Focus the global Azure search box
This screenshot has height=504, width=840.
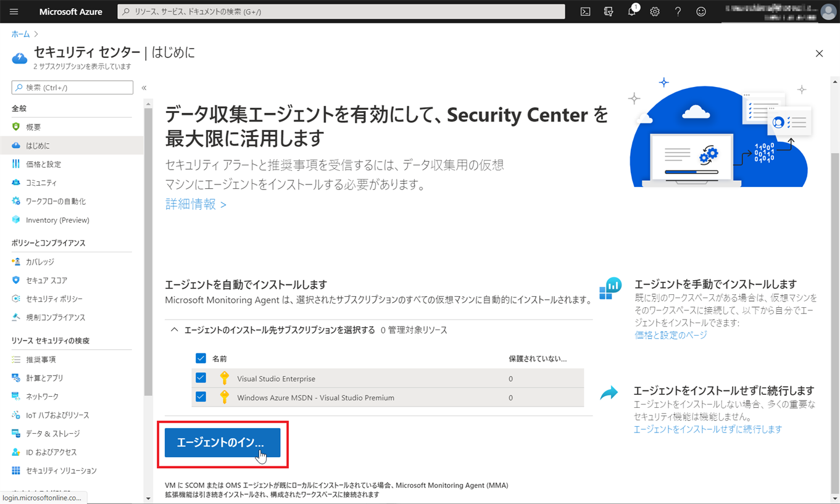341,12
